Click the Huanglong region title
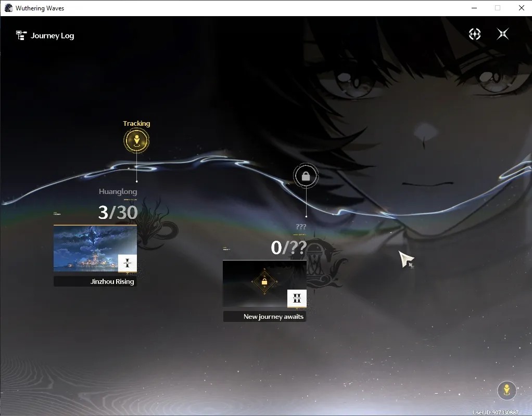The image size is (532, 416). (118, 191)
